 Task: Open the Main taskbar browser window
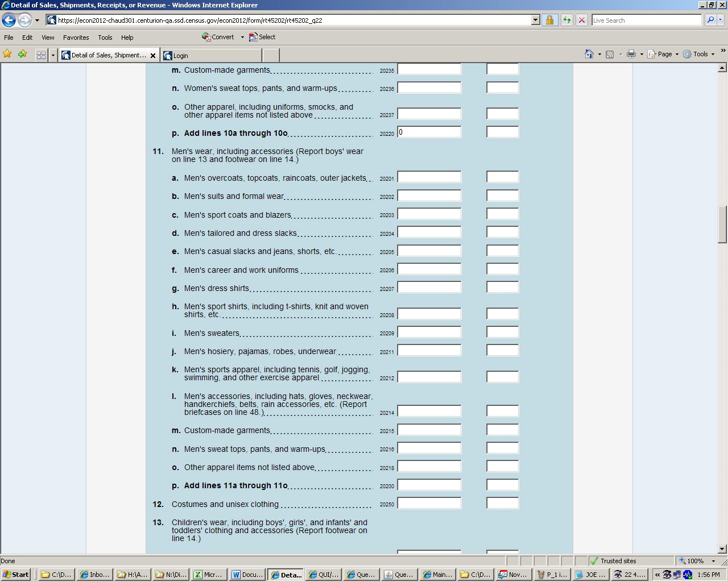[438, 575]
